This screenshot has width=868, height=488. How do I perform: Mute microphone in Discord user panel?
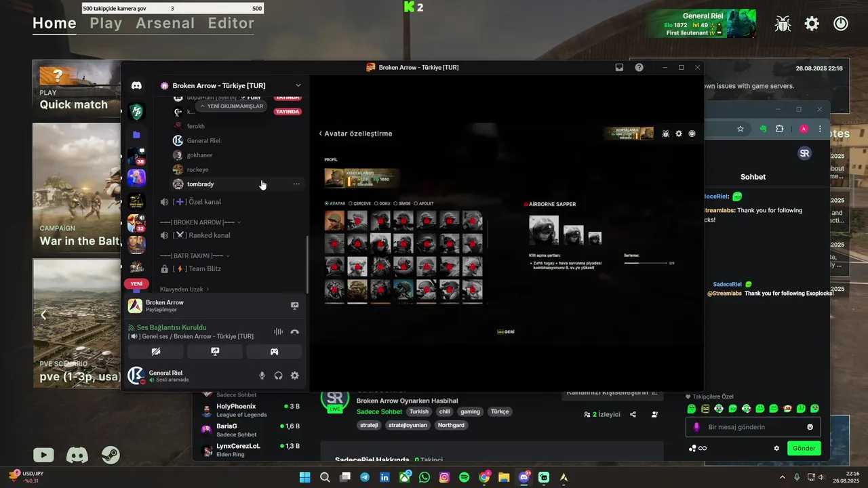[262, 375]
